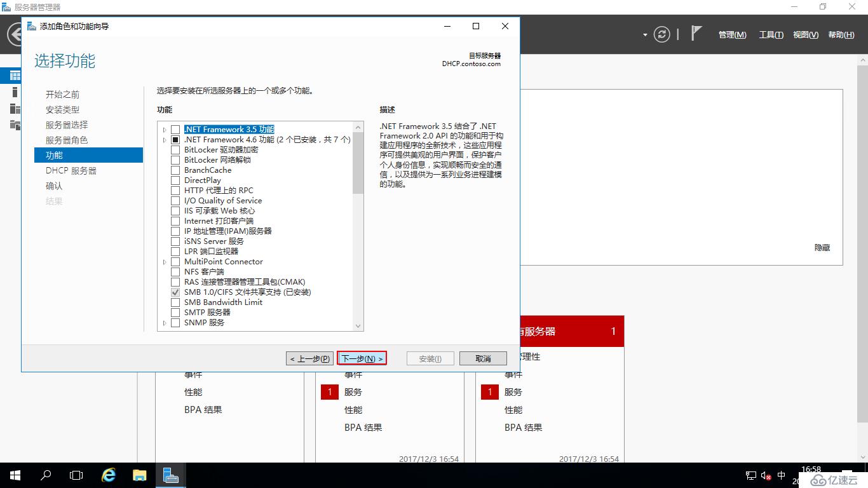Check the BranchCache feature
The image size is (868, 488).
(x=175, y=170)
